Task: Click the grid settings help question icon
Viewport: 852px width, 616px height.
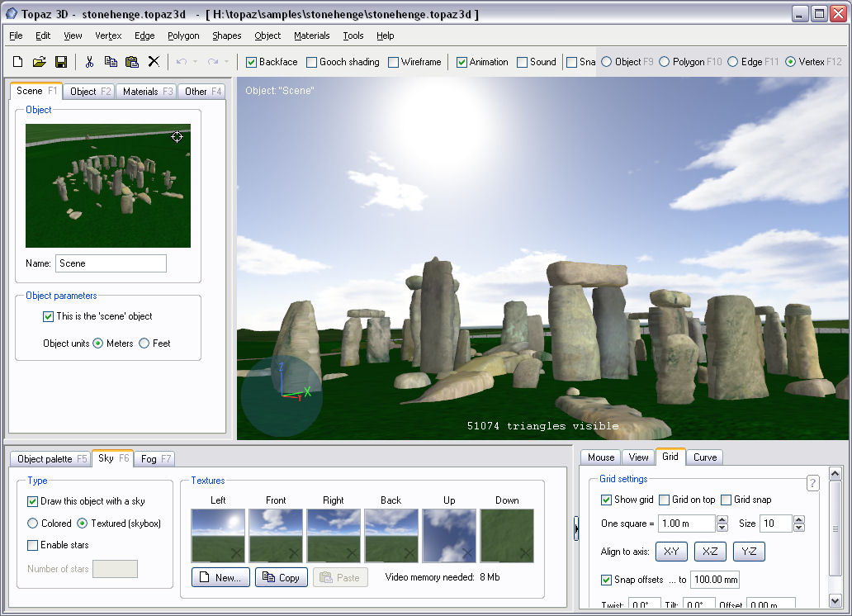Action: coord(812,483)
